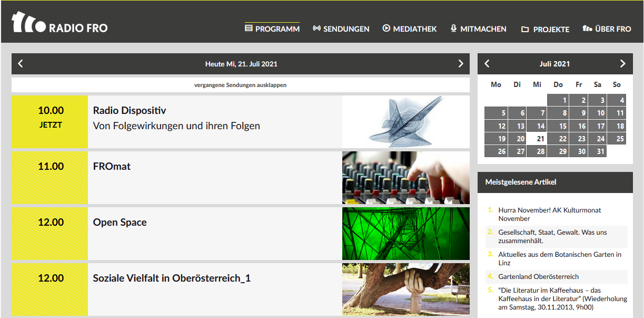Open the MEDIATHEK menu item
The image size is (644, 318).
click(410, 29)
